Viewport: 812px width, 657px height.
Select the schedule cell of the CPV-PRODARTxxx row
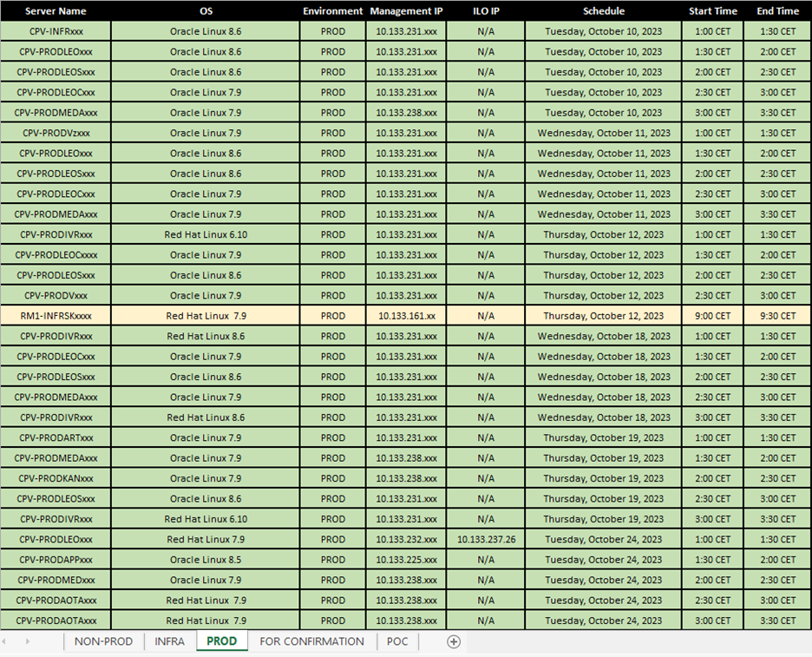tap(603, 437)
